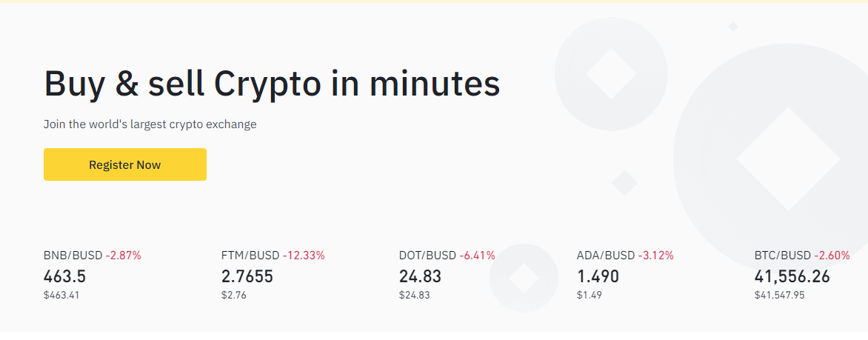Click the "Join the world's largest crypto exchange" text

tap(150, 124)
